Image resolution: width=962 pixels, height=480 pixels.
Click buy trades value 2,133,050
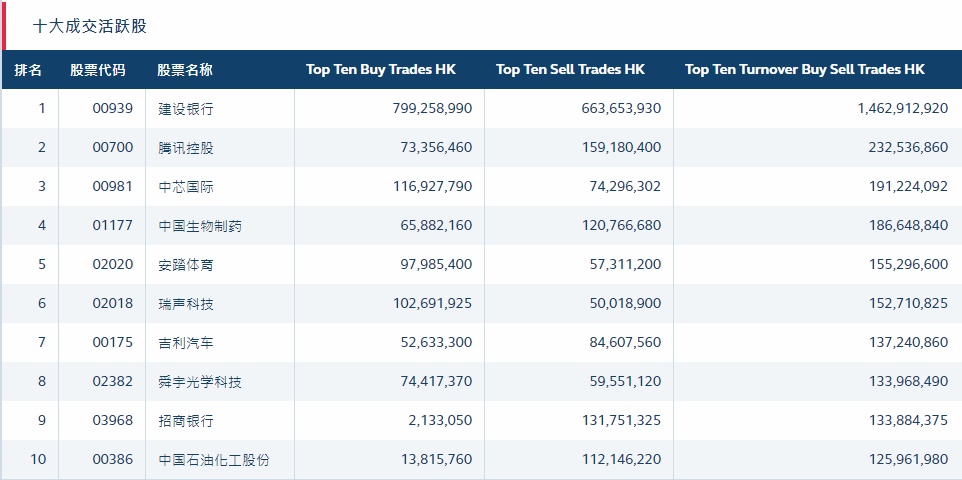click(440, 421)
